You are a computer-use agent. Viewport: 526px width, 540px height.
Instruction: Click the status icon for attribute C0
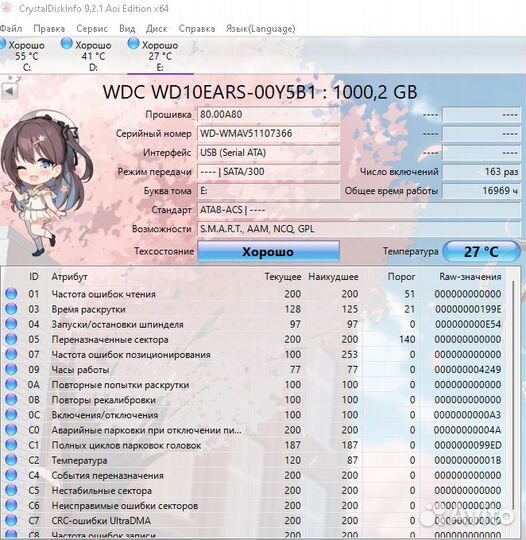coord(11,430)
